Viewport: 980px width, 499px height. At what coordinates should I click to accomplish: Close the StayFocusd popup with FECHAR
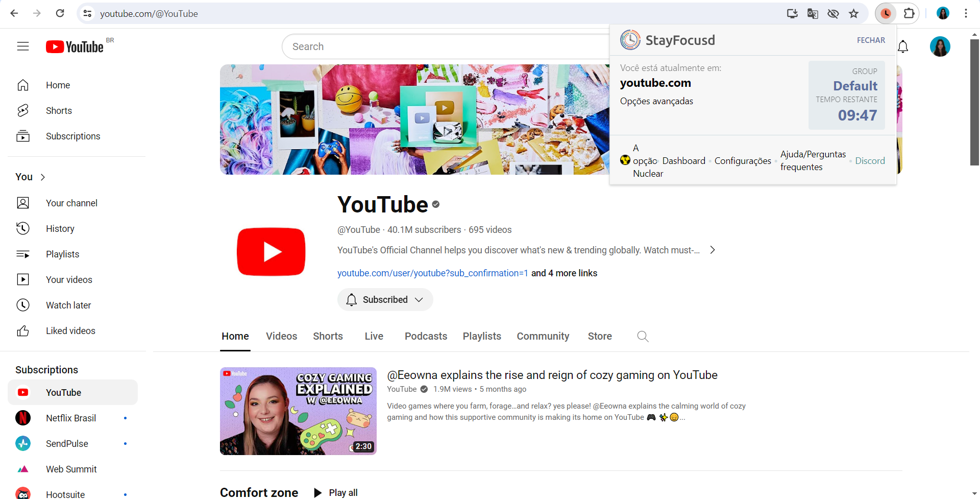tap(871, 40)
